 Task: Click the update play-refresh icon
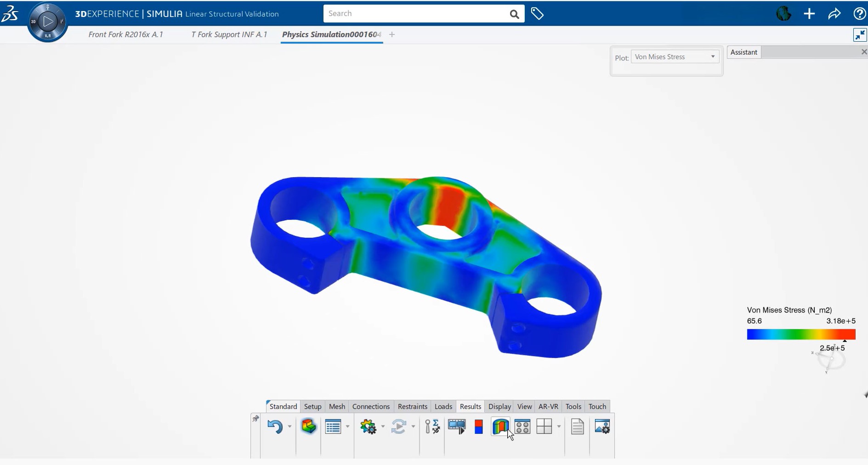398,426
